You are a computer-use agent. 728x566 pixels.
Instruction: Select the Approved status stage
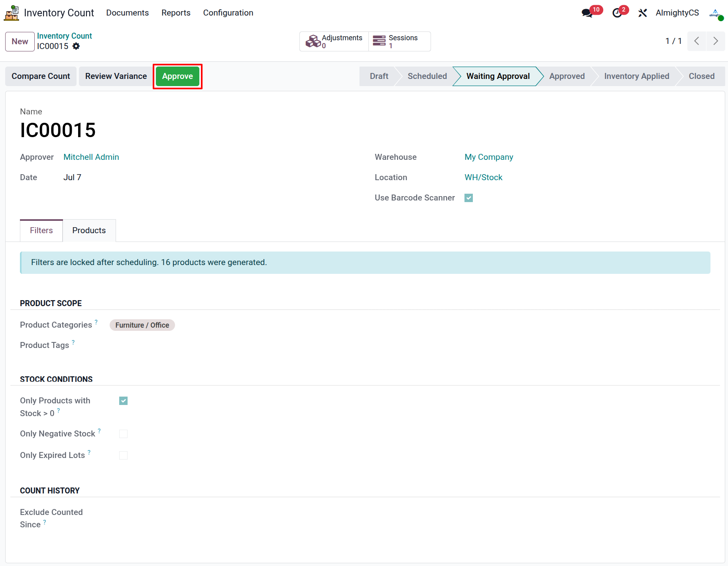tap(567, 76)
